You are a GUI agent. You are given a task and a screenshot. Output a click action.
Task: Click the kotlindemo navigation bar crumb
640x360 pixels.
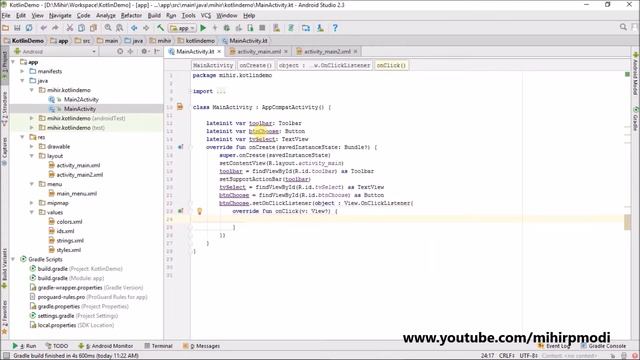[196, 41]
